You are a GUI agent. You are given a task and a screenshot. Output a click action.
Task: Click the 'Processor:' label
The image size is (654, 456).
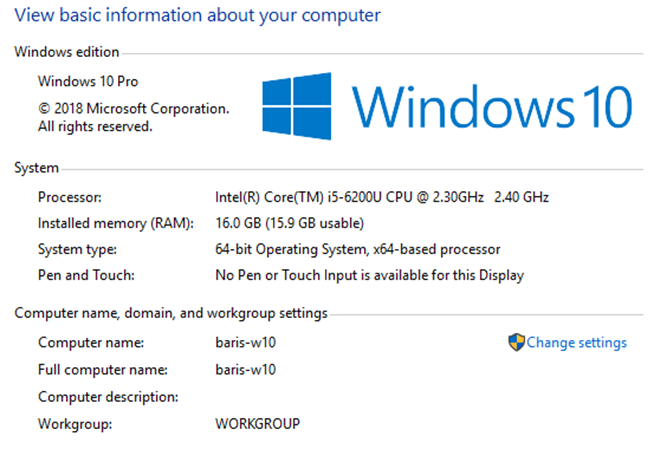point(70,197)
